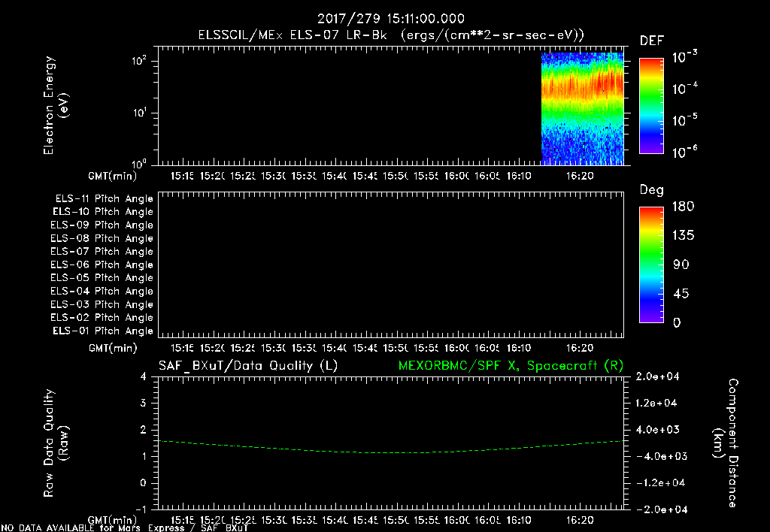Select the Component Distance (km) axis label
Viewport: 770px width, 532px height.
726,443
